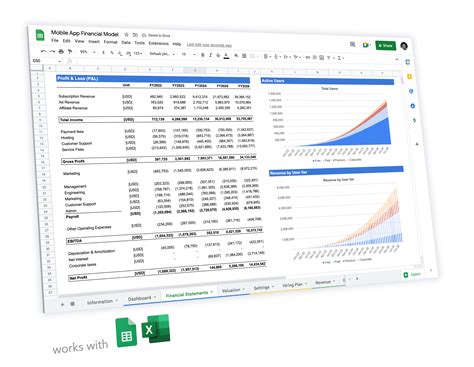Open the File menu
Screen dimensions: 474x367
point(55,40)
